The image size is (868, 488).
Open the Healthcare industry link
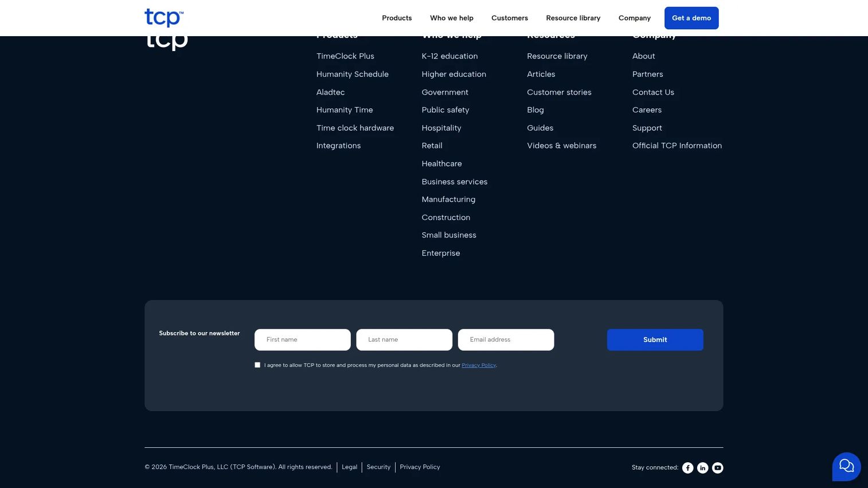tap(441, 163)
